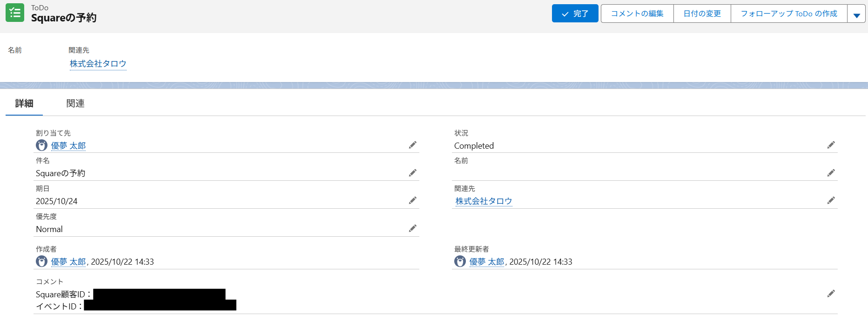Viewport: 868px width, 322px height.
Task: Open コメントの編集 action
Action: coord(637,14)
